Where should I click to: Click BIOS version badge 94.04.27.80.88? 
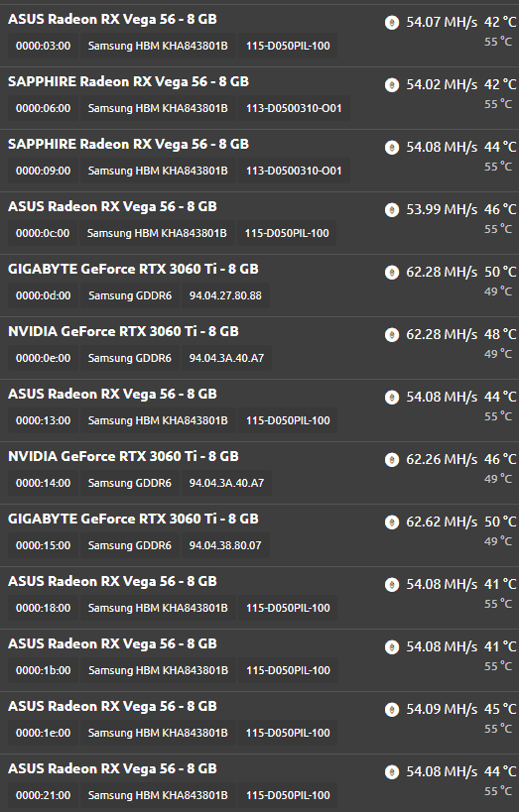(x=225, y=295)
